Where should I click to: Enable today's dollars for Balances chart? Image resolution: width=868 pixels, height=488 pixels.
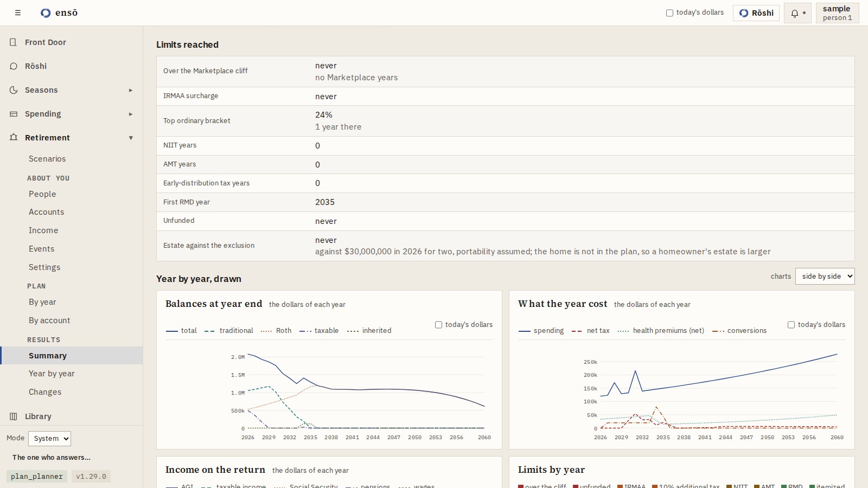click(438, 325)
